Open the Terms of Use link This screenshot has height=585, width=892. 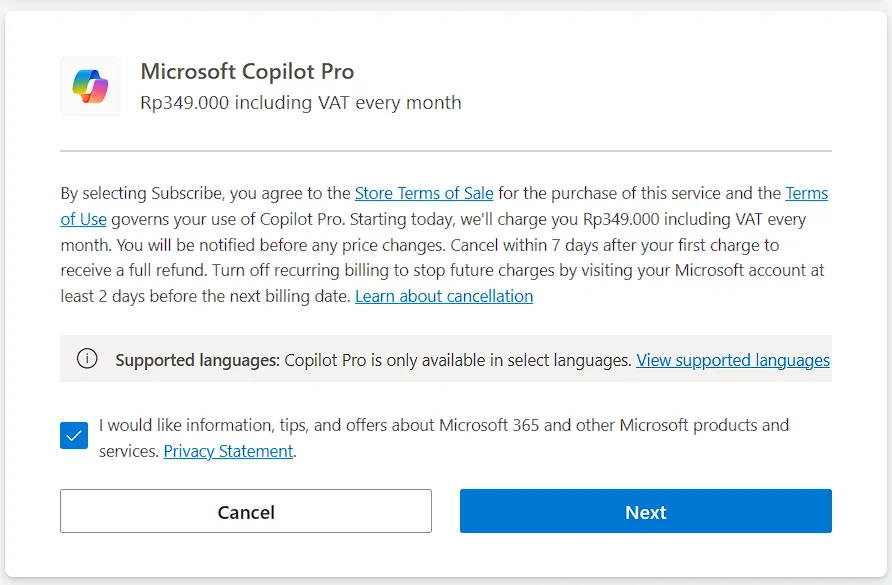[x=83, y=219]
